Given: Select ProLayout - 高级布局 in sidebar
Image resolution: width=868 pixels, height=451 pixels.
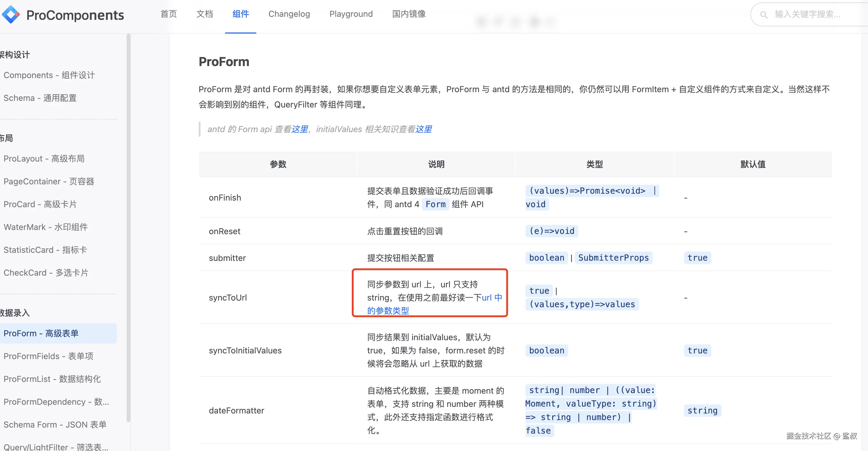Looking at the screenshot, I should 44,159.
